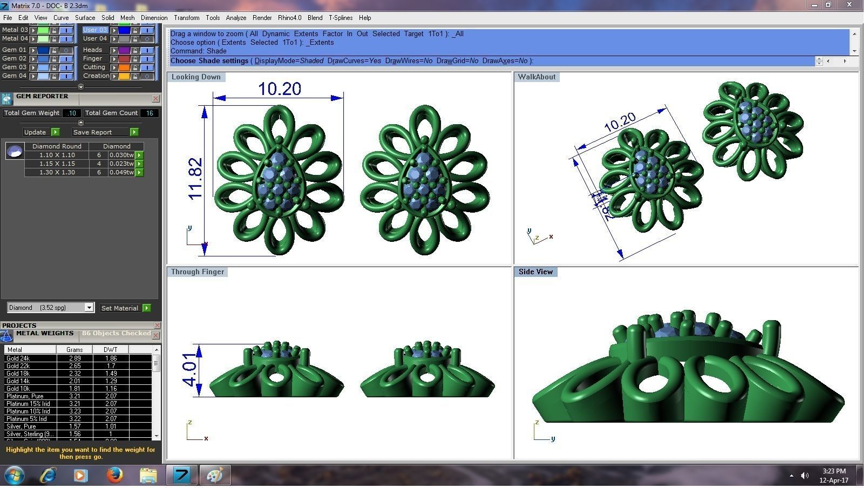Toggle visibility of User 03 layer

(147, 30)
